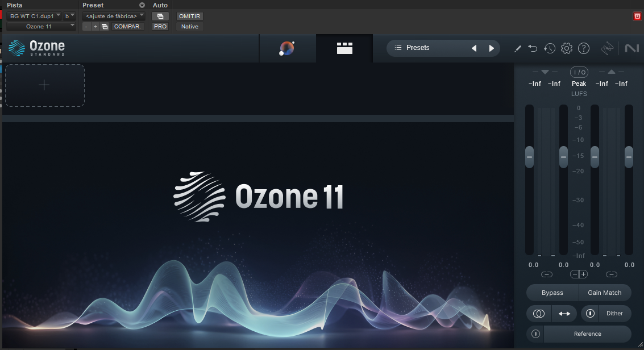Click the next preset plus button
This screenshot has width=644, height=350.
point(95,27)
